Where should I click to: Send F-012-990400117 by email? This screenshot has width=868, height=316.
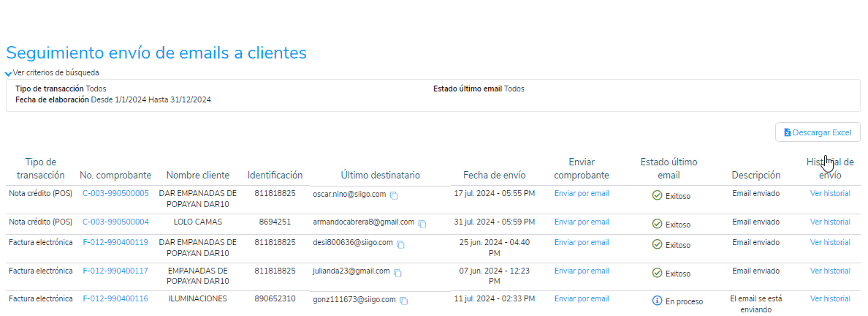582,271
